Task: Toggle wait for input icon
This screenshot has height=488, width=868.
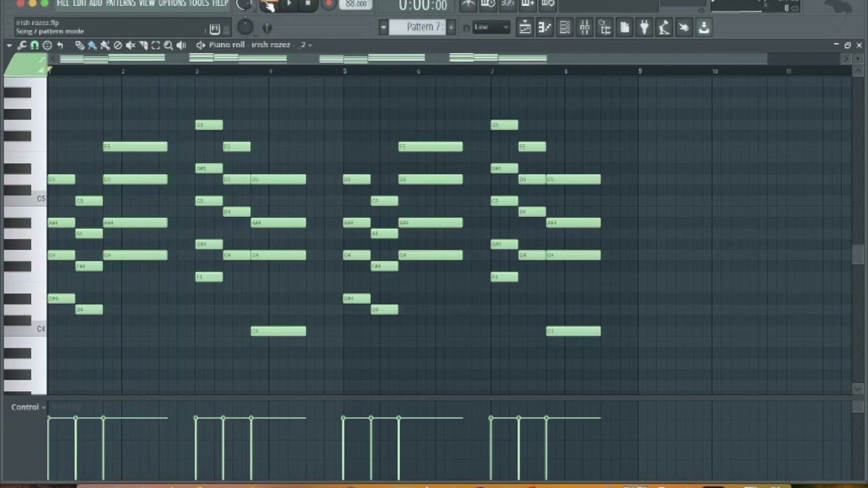Action: pos(488,4)
